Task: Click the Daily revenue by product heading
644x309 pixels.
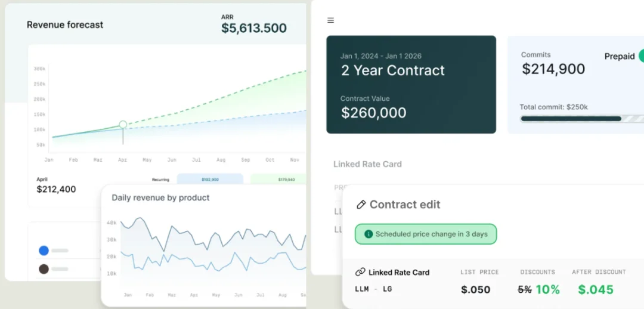Action: coord(160,197)
